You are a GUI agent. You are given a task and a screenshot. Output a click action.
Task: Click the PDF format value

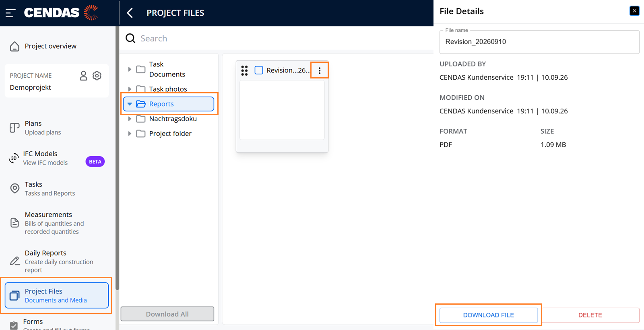(x=446, y=144)
